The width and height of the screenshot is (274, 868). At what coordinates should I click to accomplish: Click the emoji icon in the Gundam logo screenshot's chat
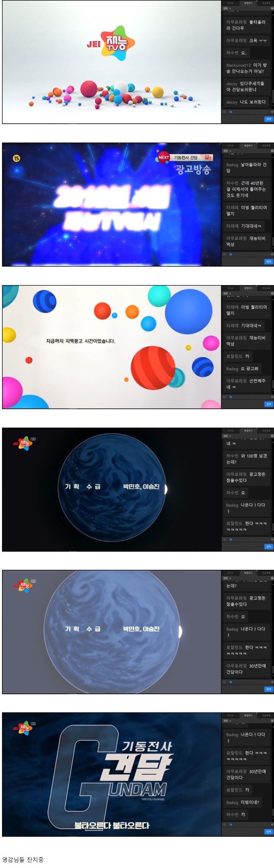[225, 825]
